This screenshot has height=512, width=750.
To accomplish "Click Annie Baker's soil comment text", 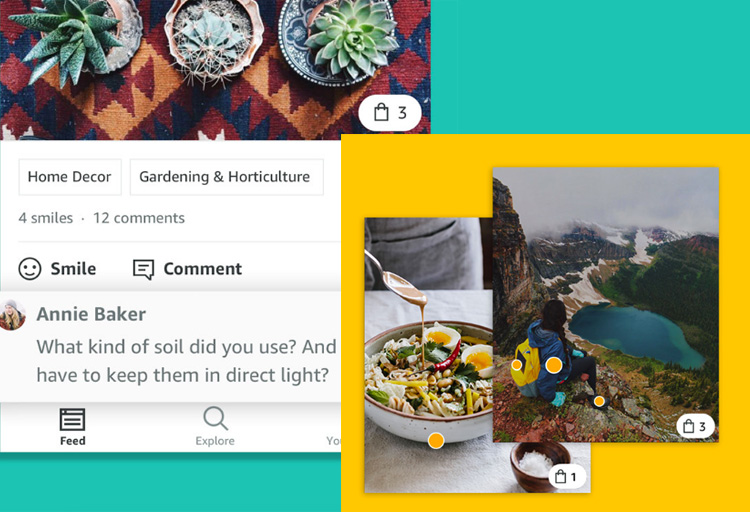I will pyautogui.click(x=187, y=361).
